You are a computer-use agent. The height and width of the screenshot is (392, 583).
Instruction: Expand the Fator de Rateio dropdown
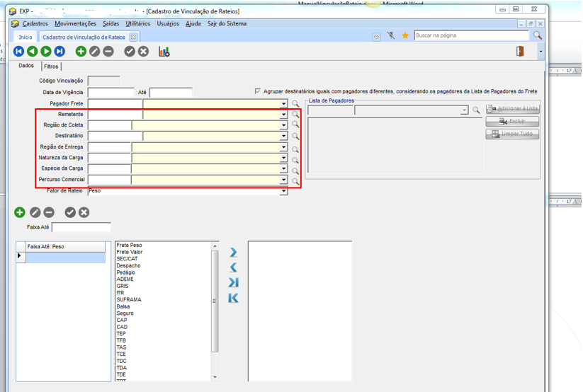click(x=283, y=191)
